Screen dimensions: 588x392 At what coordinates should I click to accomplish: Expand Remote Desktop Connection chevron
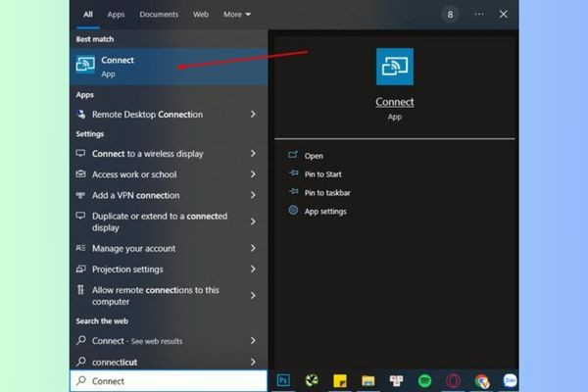coord(253,114)
